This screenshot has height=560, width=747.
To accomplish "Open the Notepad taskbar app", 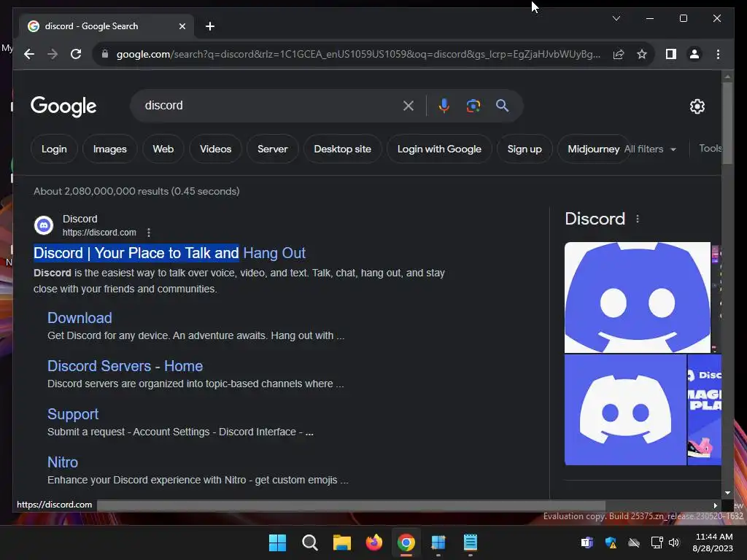I will coord(471,542).
